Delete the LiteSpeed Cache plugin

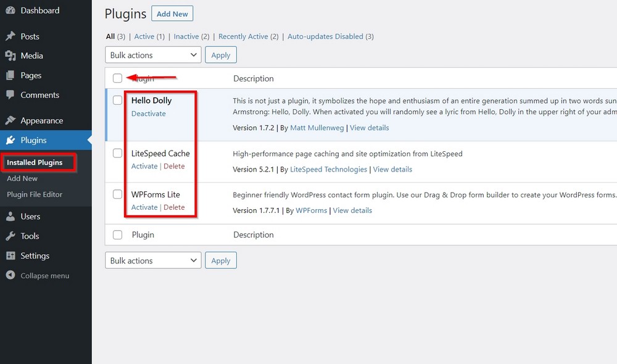point(174,166)
